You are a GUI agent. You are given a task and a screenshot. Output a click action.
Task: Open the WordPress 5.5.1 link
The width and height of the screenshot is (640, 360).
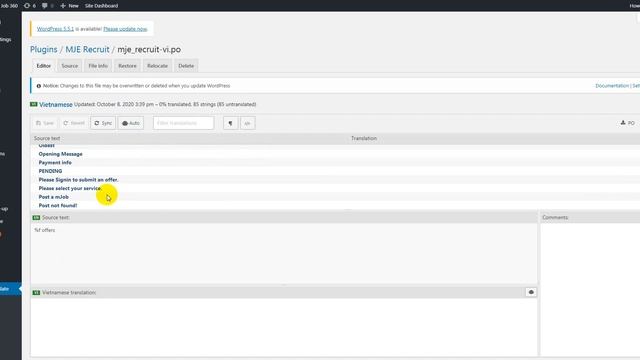(56, 29)
